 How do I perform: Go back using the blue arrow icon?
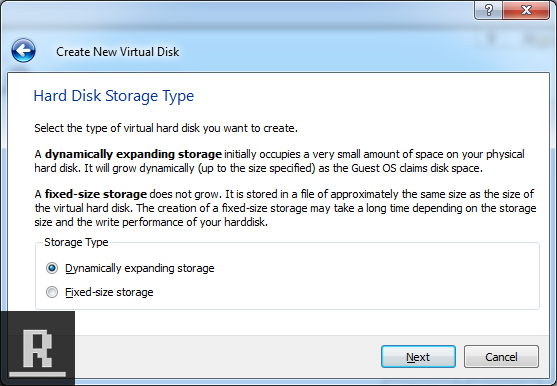pos(23,51)
